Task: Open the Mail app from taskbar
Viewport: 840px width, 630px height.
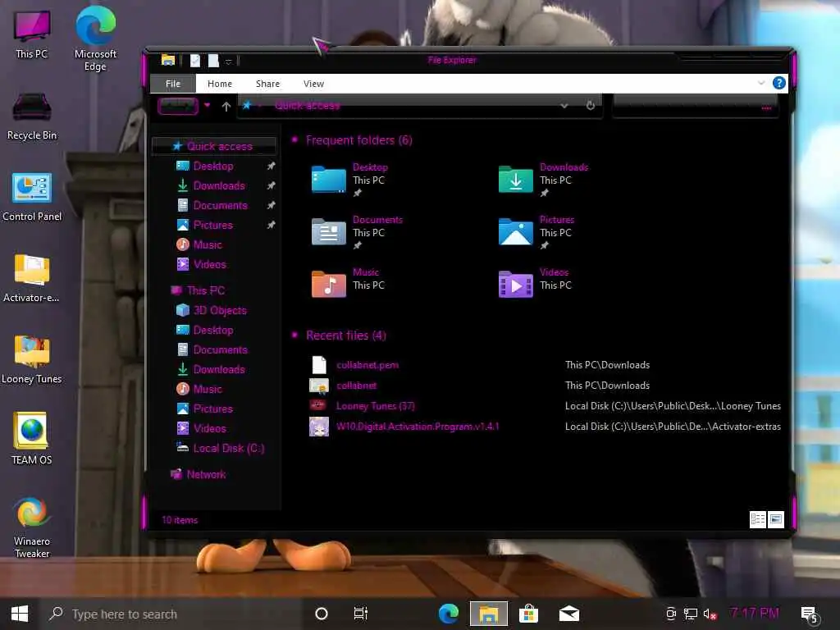Action: (x=569, y=614)
